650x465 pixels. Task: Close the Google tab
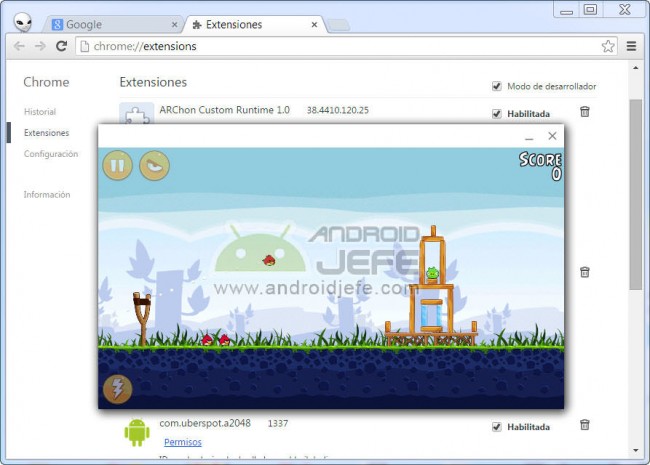tap(175, 25)
